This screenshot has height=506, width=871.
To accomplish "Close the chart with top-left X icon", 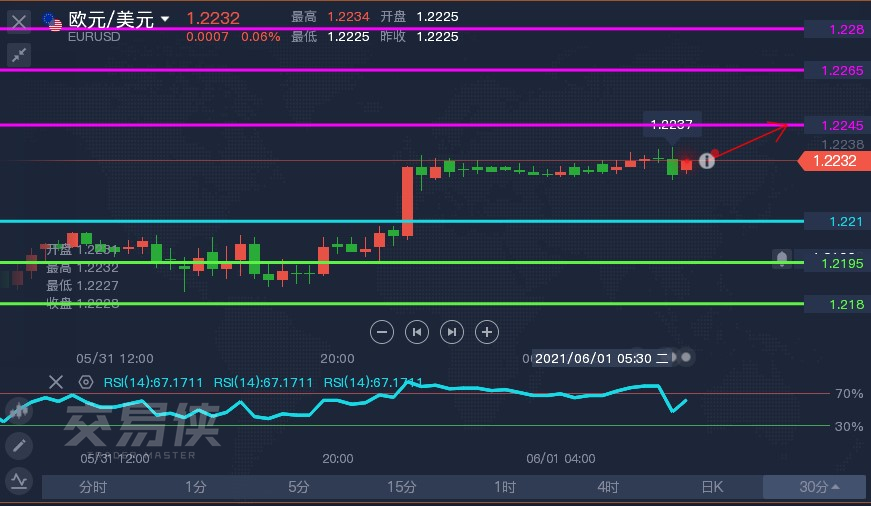I will 19,22.
